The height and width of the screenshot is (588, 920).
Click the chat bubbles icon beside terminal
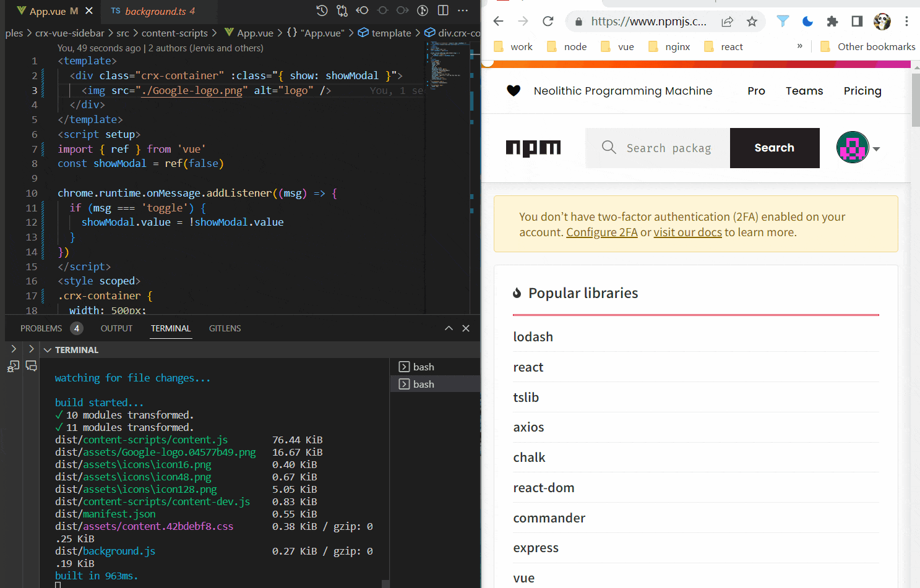(x=32, y=365)
